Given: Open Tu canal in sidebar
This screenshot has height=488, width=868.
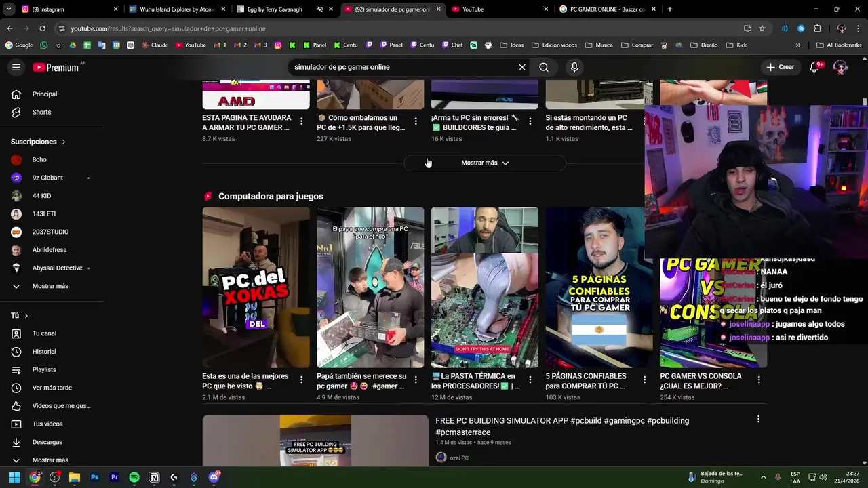Looking at the screenshot, I should click(44, 333).
